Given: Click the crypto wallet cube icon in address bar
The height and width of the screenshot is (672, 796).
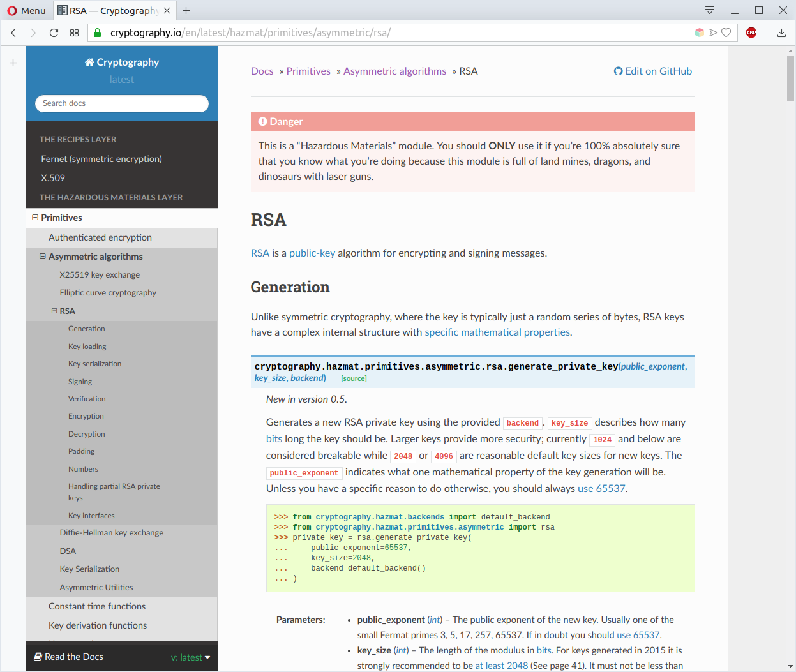Looking at the screenshot, I should click(x=700, y=33).
